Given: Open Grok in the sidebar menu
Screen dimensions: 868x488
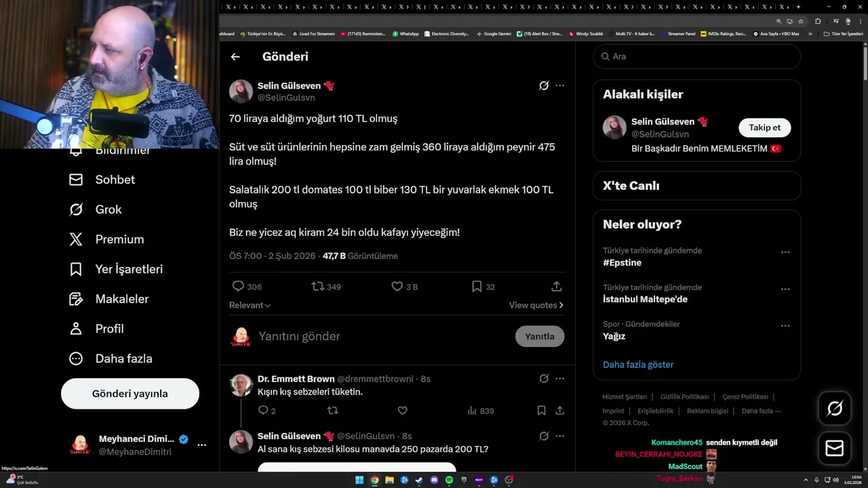Looking at the screenshot, I should [x=95, y=209].
